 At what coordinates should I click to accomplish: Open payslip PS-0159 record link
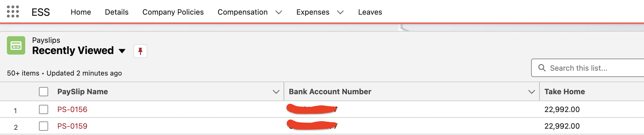point(72,126)
